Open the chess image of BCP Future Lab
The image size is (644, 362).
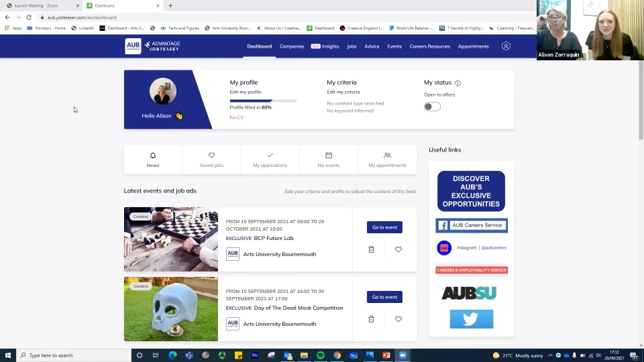171,239
